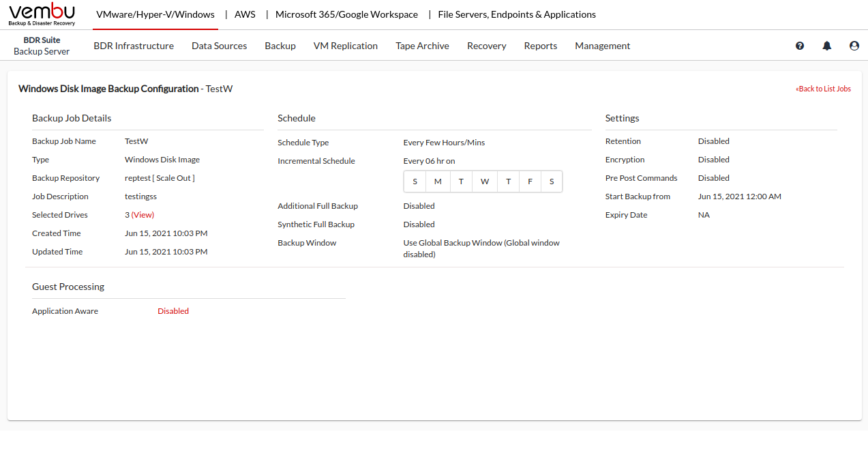Open the BDR Infrastructure menu
The width and height of the screenshot is (868, 451).
pyautogui.click(x=134, y=46)
